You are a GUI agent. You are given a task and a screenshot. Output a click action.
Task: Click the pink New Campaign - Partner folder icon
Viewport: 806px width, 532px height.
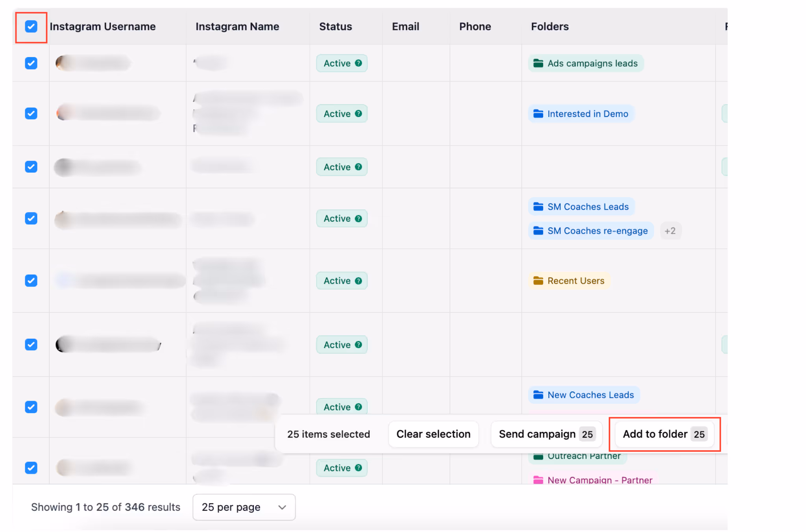538,480
